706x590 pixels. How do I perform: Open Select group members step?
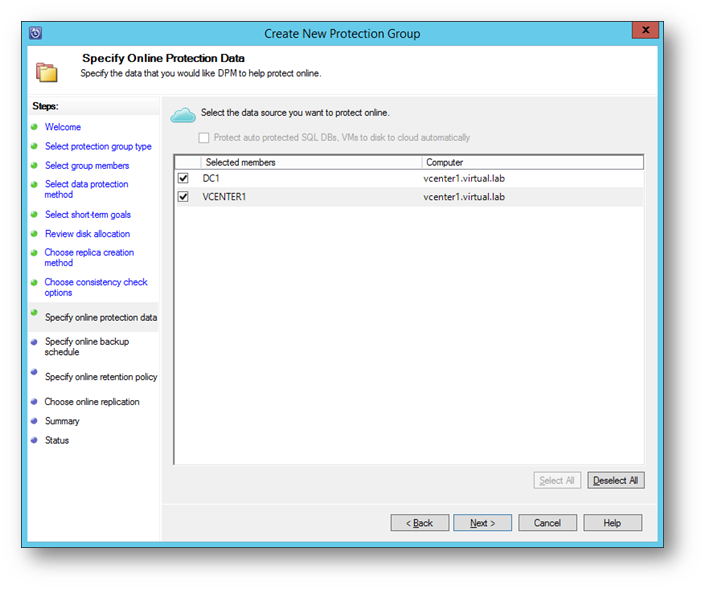pos(87,166)
